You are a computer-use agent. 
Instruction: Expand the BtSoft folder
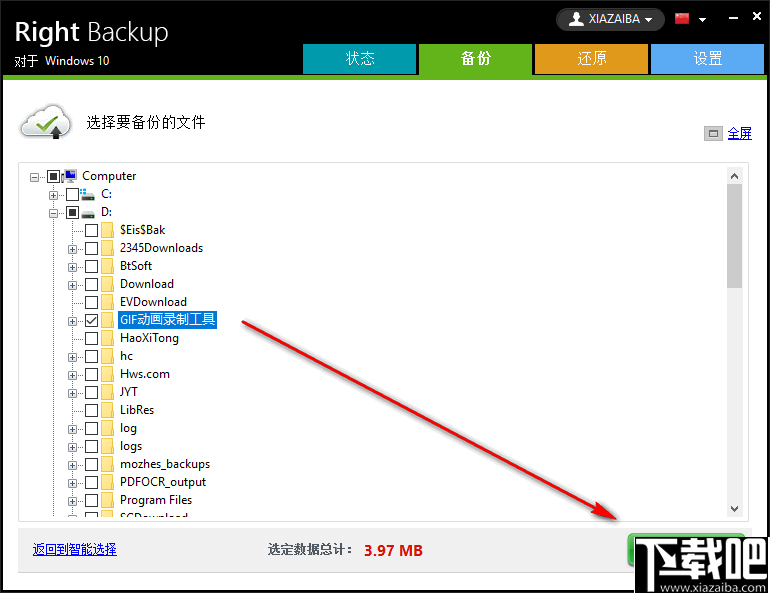click(x=72, y=268)
